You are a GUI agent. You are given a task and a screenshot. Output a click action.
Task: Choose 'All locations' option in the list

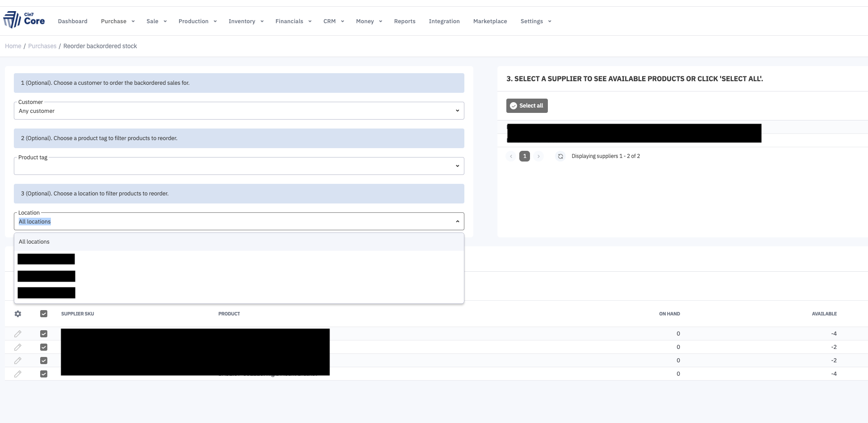[34, 242]
